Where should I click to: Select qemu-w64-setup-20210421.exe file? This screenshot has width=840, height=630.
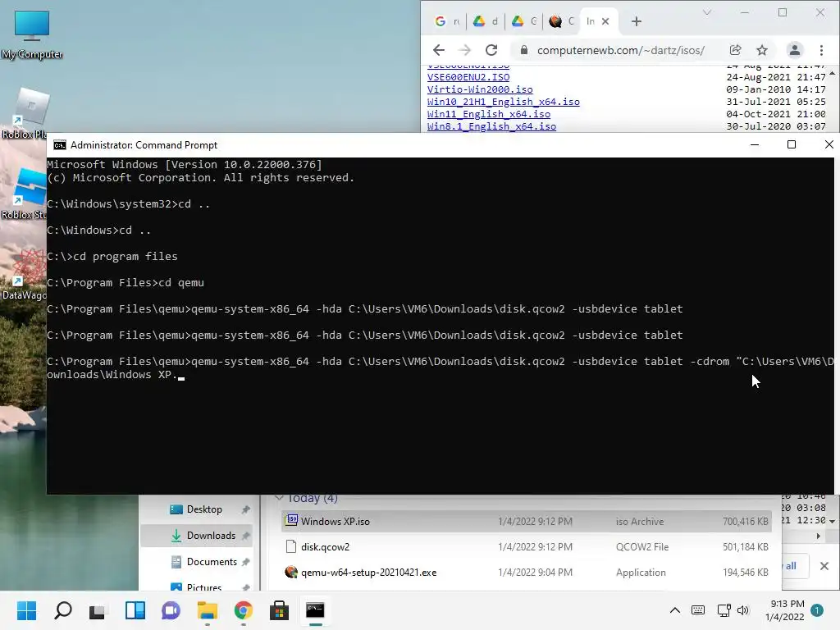pos(526,573)
